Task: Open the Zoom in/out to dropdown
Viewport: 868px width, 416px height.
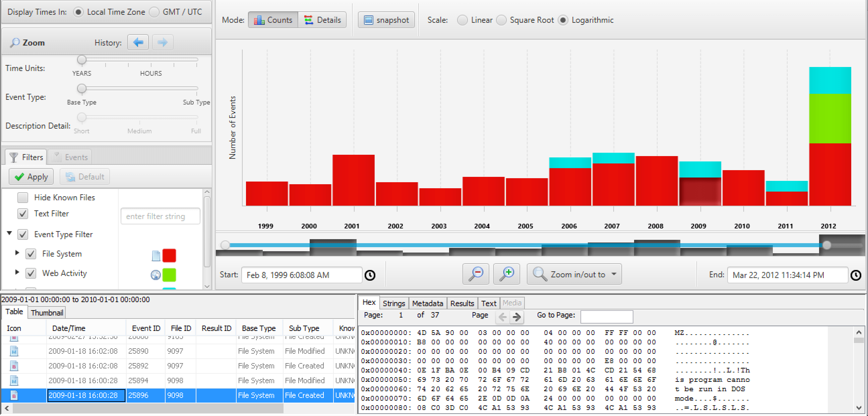Action: coord(574,274)
